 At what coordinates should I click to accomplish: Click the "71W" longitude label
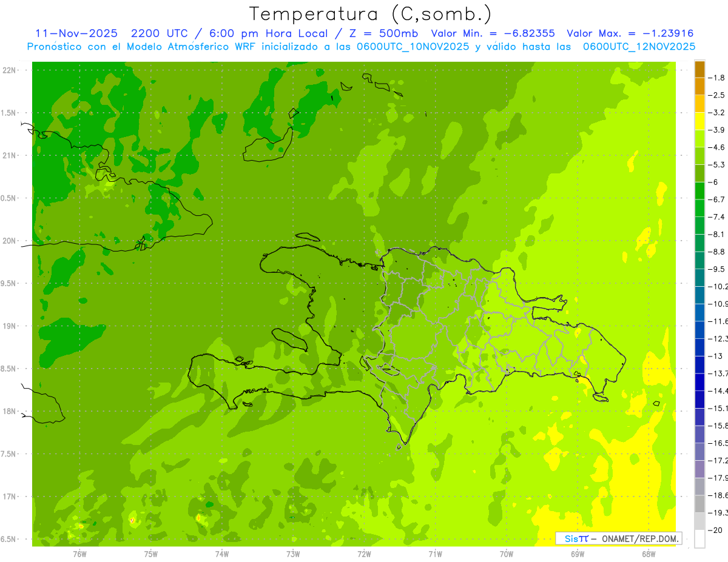tap(435, 554)
